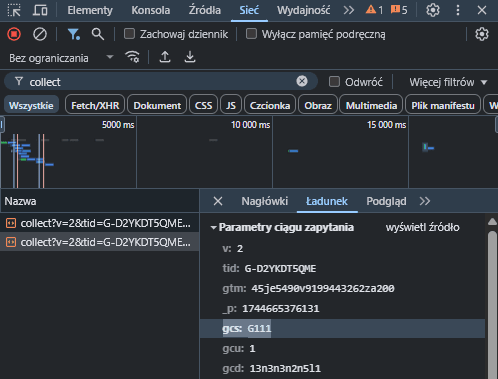Filter by Czcionka type
The image size is (498, 379).
270,106
